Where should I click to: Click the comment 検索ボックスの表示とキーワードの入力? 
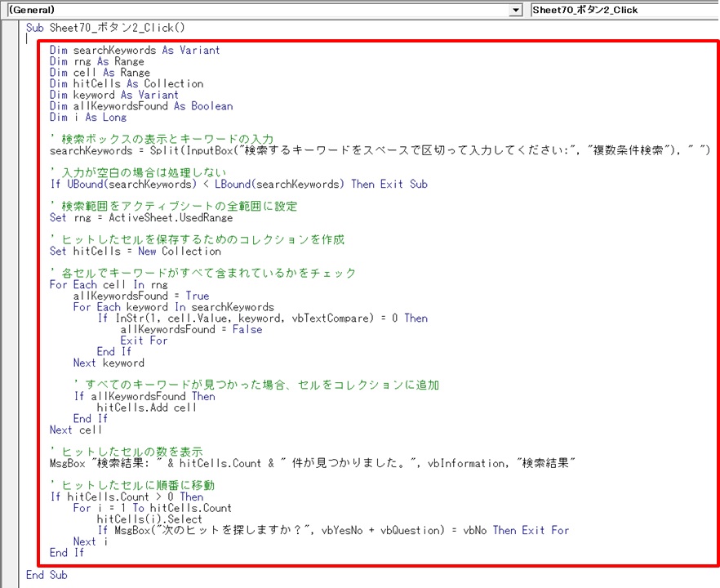click(x=162, y=139)
